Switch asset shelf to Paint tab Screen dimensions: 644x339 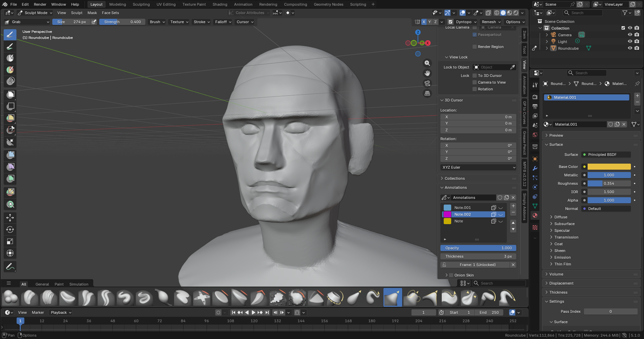click(x=59, y=284)
